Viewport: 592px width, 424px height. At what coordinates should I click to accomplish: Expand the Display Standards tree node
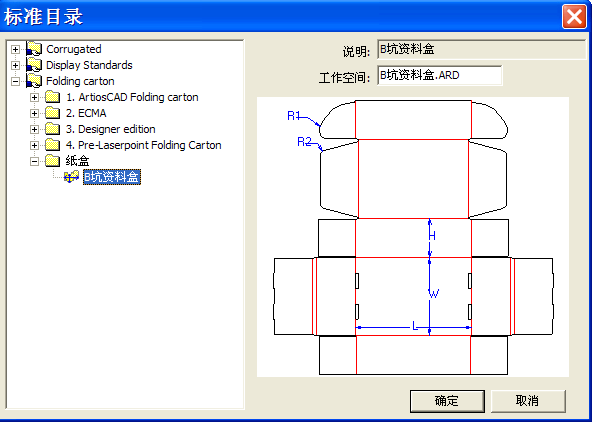15,65
